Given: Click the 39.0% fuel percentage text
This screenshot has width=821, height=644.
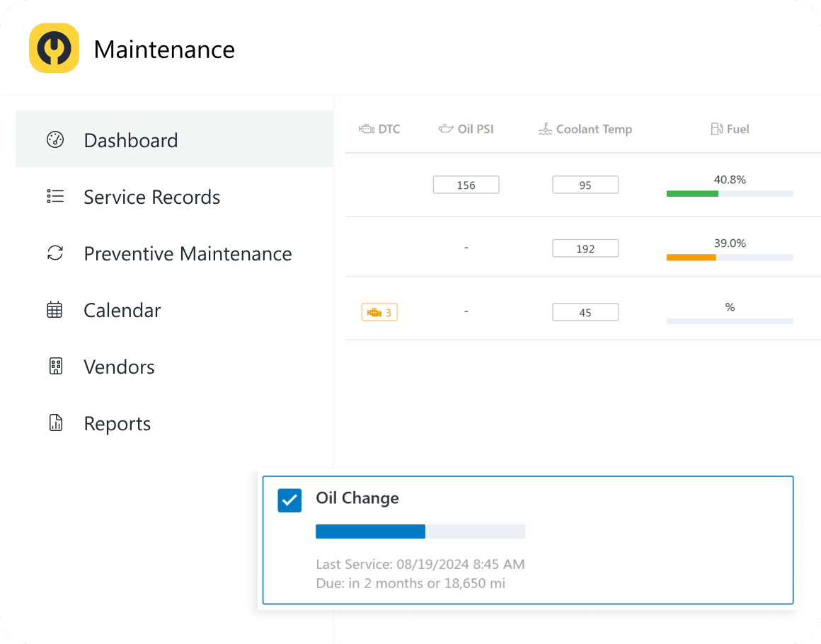Looking at the screenshot, I should [x=730, y=243].
